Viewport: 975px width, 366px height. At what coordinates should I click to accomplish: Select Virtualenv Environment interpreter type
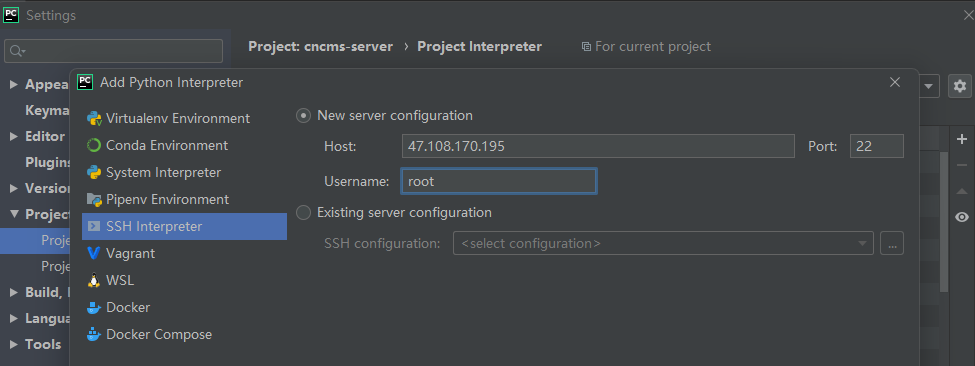click(x=184, y=118)
